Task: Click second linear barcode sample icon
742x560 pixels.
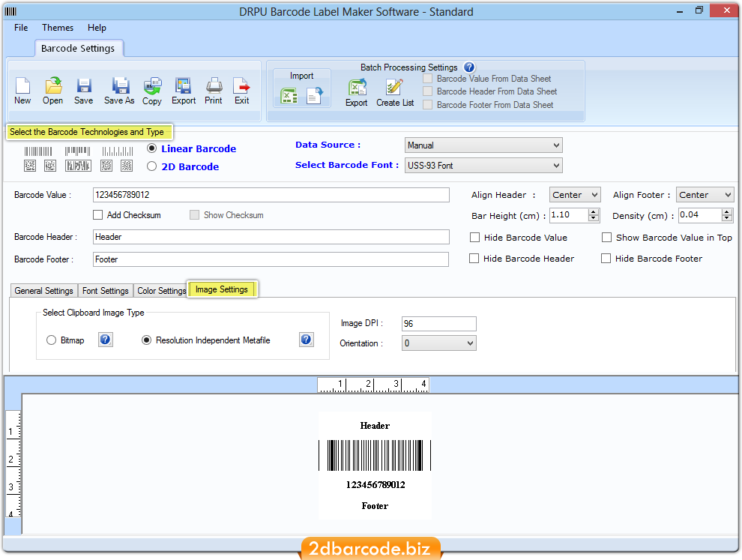Action: [78, 151]
